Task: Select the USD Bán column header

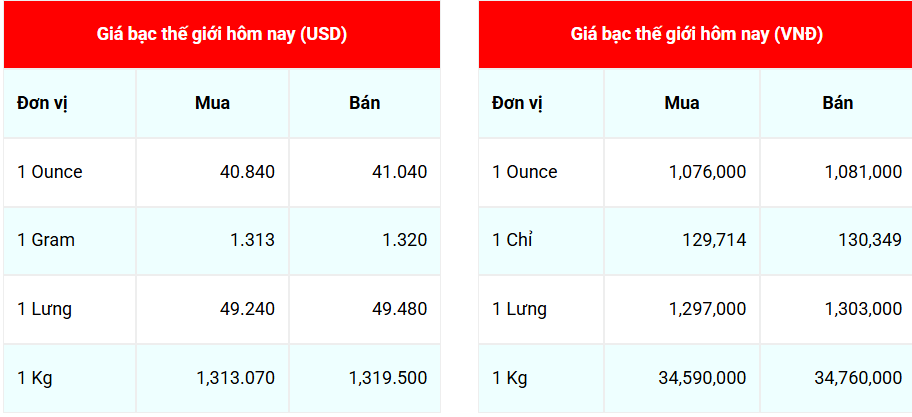Action: (365, 103)
